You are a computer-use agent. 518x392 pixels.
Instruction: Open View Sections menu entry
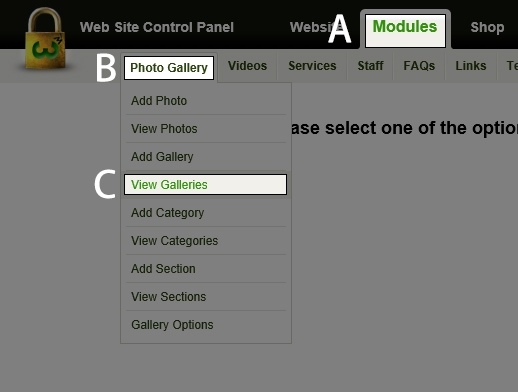click(x=206, y=297)
